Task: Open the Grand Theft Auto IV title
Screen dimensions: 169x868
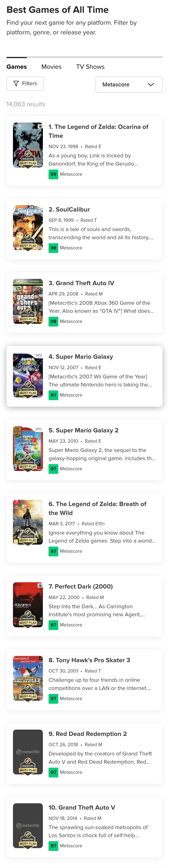Action: (x=81, y=283)
